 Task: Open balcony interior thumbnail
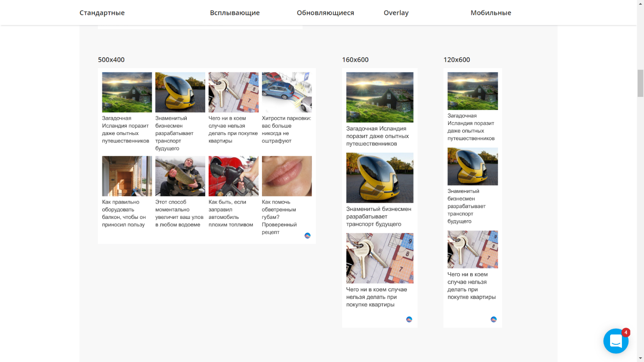127,176
